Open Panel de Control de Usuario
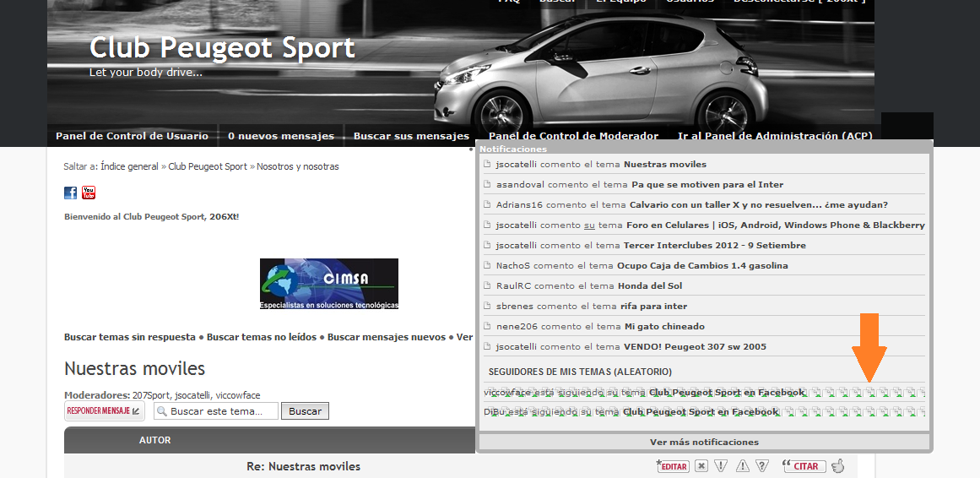Image resolution: width=980 pixels, height=478 pixels. (x=132, y=136)
